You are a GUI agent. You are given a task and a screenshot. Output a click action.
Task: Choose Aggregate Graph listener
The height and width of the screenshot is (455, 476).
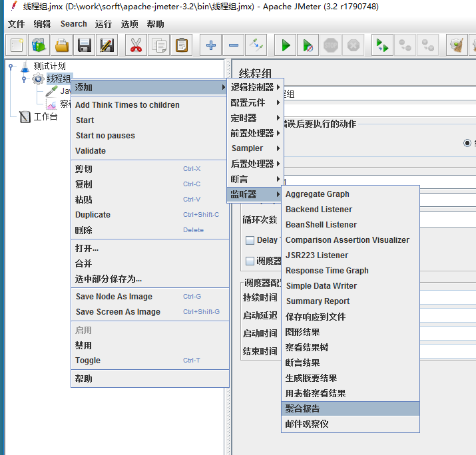pyautogui.click(x=351, y=194)
